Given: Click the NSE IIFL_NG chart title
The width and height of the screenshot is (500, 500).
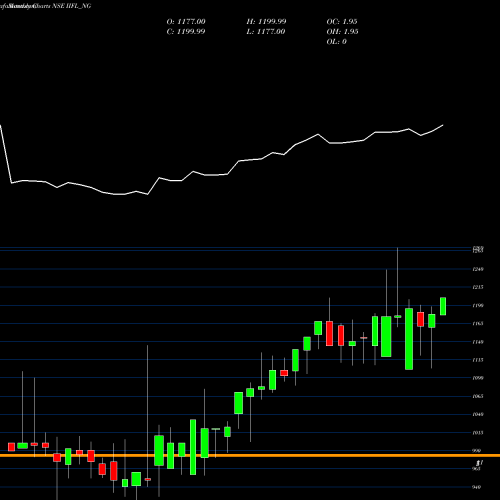Looking at the screenshot, I should (72, 6).
